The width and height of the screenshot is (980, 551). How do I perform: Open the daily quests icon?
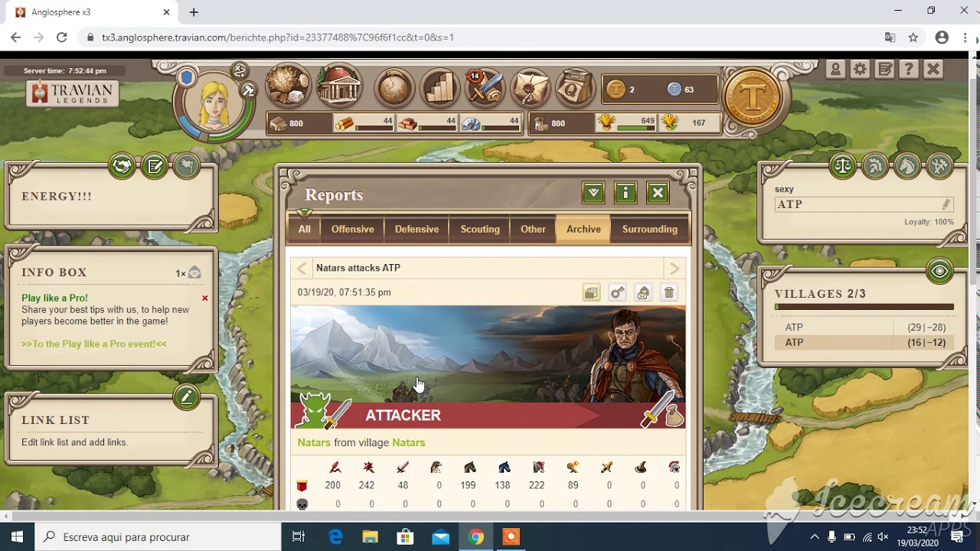(575, 88)
